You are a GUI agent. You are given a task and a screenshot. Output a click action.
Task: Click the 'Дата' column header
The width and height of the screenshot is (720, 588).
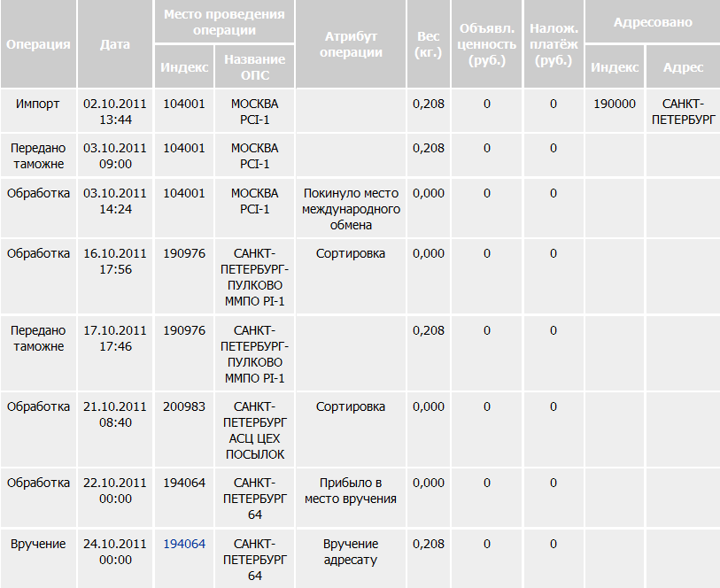[115, 44]
